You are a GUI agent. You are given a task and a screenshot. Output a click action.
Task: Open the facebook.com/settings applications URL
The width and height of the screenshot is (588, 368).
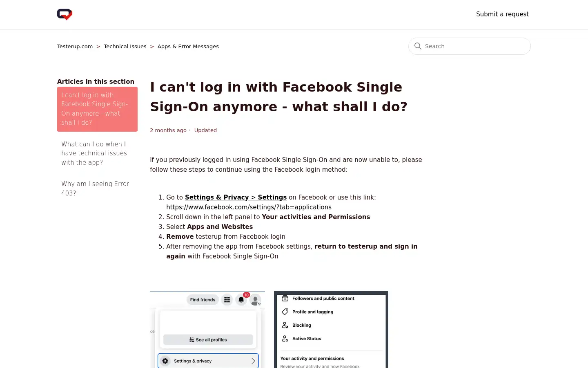(249, 207)
